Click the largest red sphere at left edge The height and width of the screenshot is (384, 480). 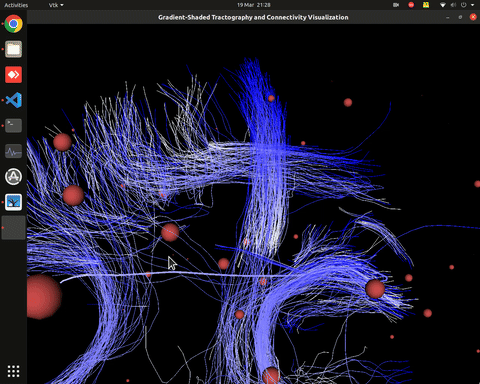(43, 297)
